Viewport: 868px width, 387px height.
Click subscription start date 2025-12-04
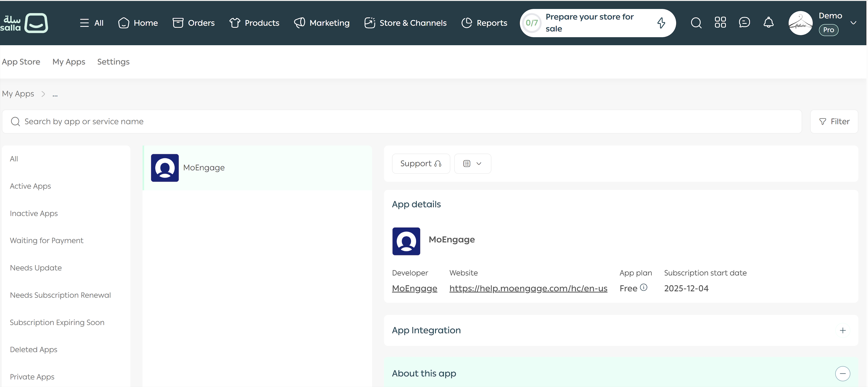pos(686,288)
